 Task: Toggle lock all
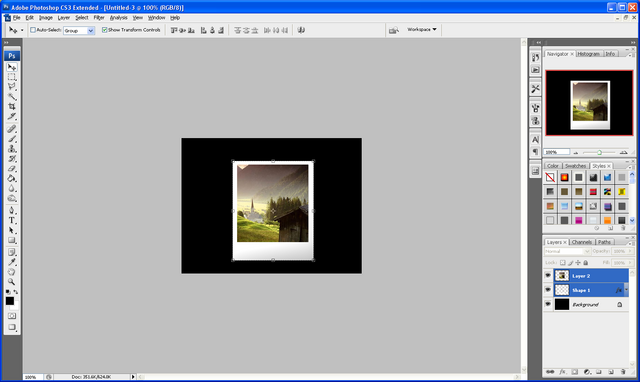pyautogui.click(x=586, y=263)
